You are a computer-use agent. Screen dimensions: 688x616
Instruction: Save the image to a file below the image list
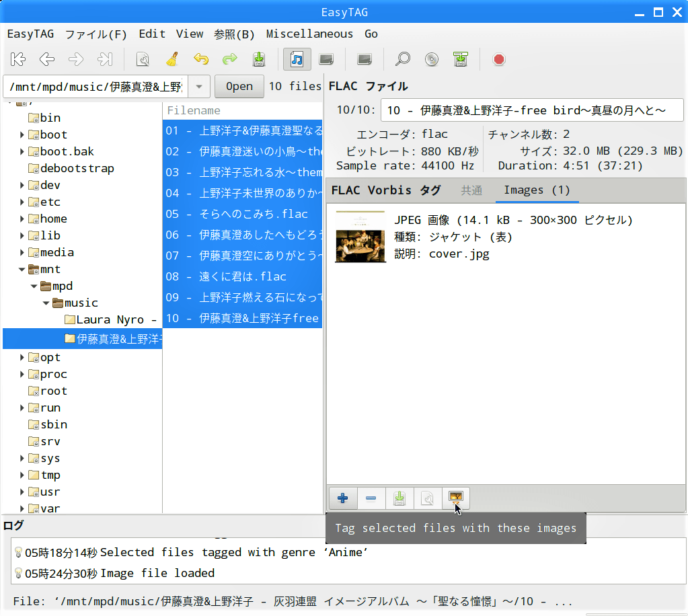[399, 498]
